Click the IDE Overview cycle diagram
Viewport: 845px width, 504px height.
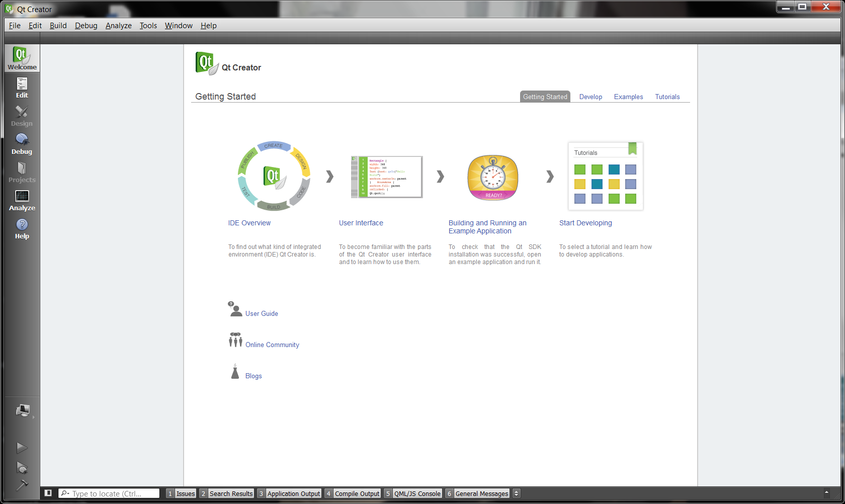[274, 176]
